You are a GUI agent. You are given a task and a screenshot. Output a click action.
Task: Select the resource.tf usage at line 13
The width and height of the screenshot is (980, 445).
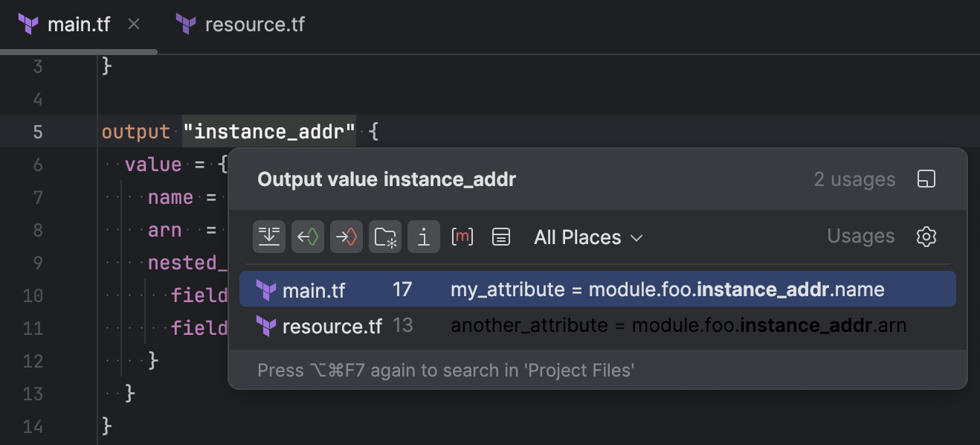pos(595,326)
